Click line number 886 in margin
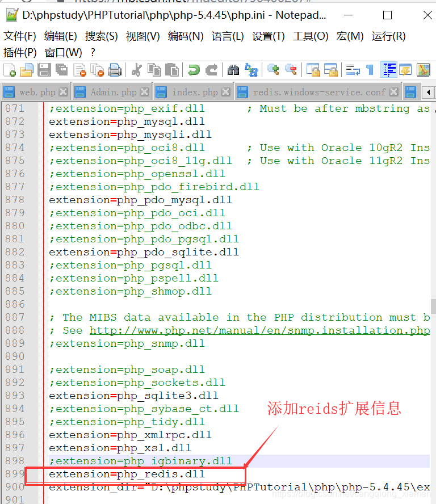Image resolution: width=436 pixels, height=504 pixels. 14,304
